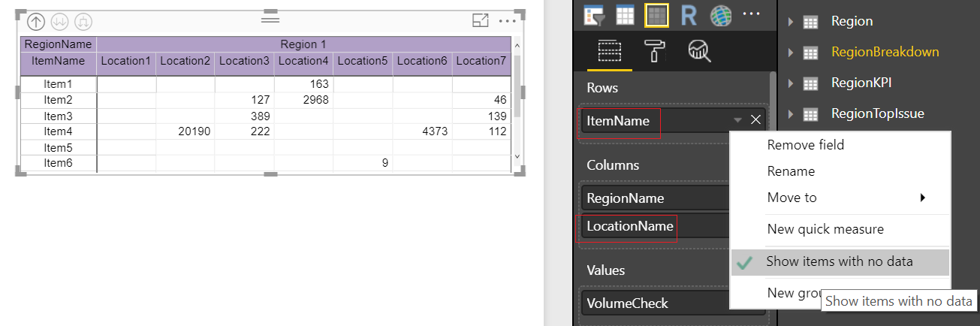
Task: Switch to the Fields well tab icon
Action: click(x=609, y=50)
